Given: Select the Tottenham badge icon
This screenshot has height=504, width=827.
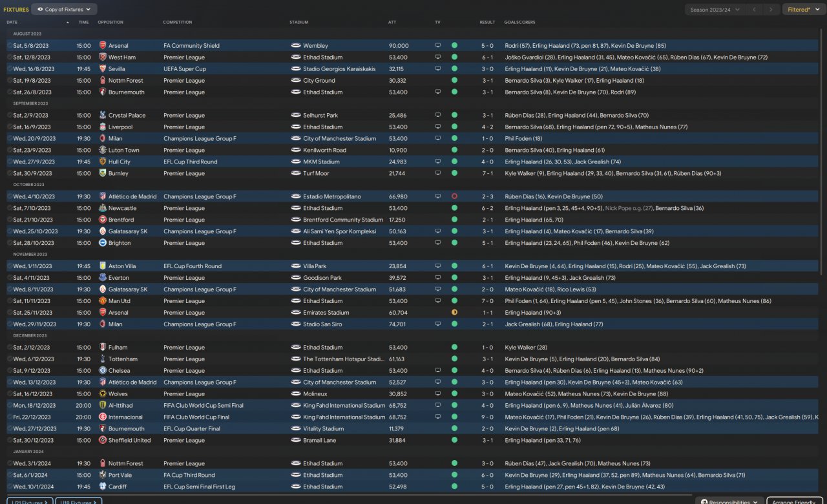Looking at the screenshot, I should 103,359.
